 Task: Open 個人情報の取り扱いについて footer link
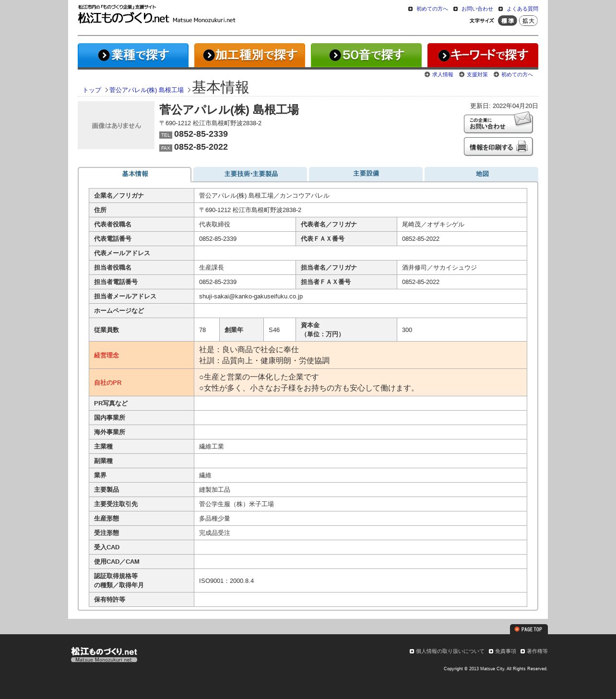point(450,652)
